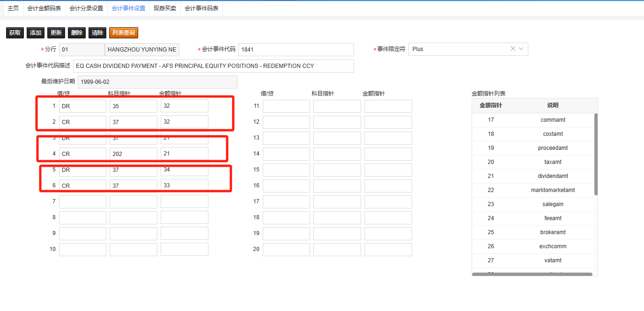Click the 会计事件代码描述 description field
The width and height of the screenshot is (644, 311).
[x=213, y=66]
